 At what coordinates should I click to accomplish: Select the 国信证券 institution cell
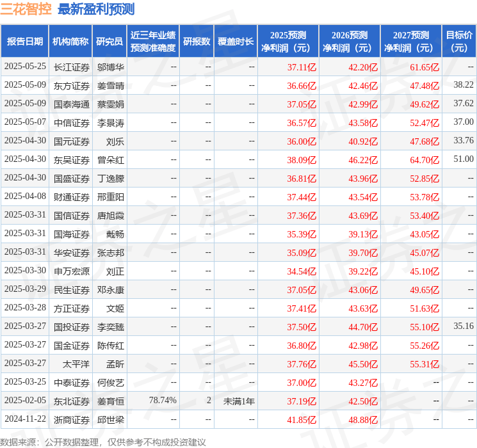tap(72, 216)
